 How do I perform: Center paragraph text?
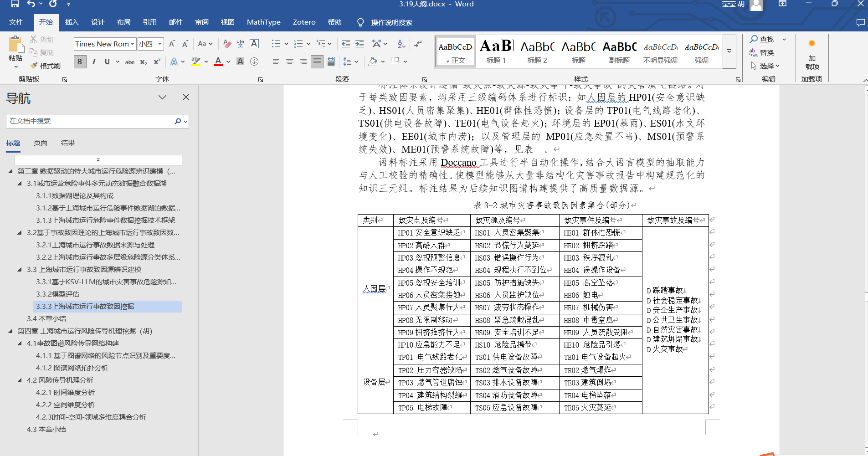(289, 61)
